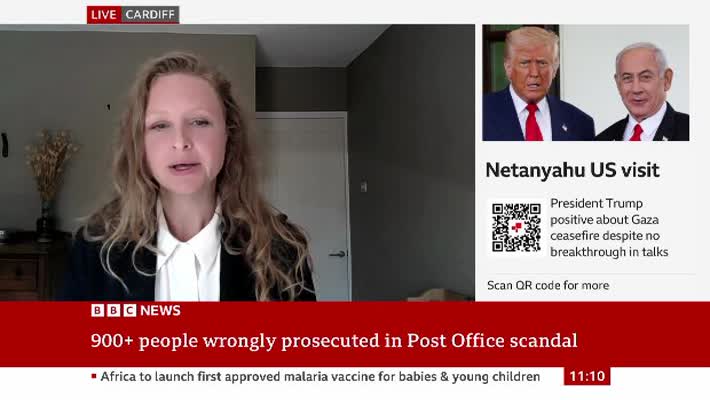Viewport: 710px width, 400px height.
Task: Click the dried flowers vase in video
Action: coord(48,181)
